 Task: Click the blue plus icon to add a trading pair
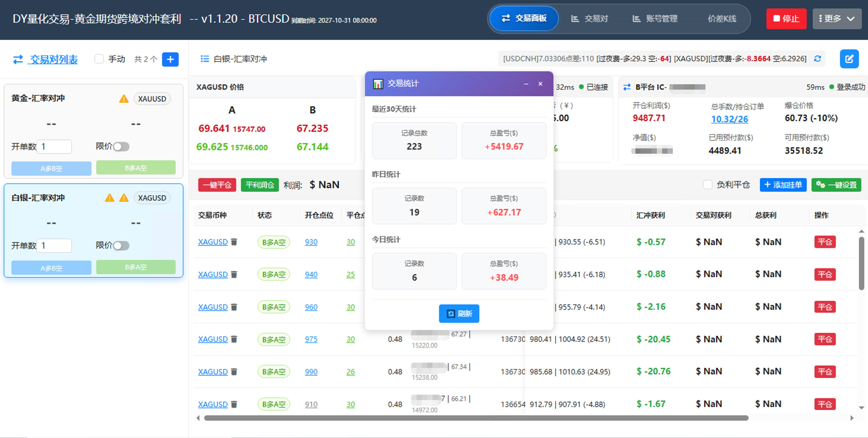170,59
